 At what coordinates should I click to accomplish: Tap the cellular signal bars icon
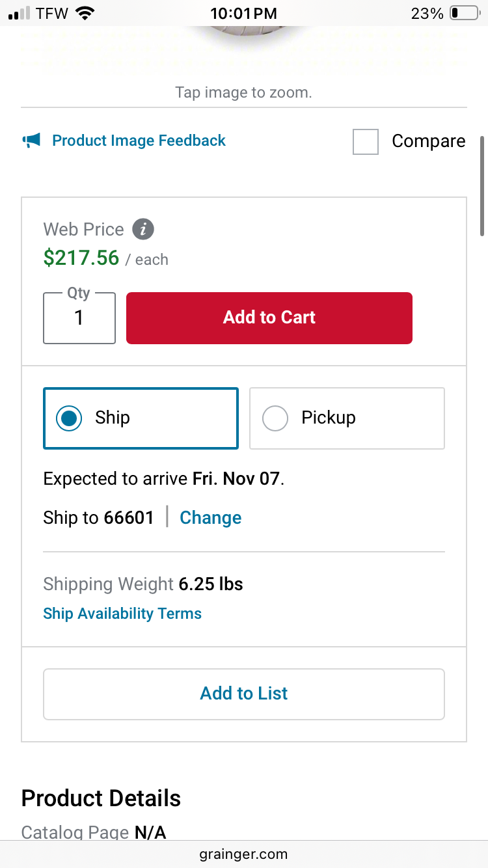pyautogui.click(x=20, y=13)
